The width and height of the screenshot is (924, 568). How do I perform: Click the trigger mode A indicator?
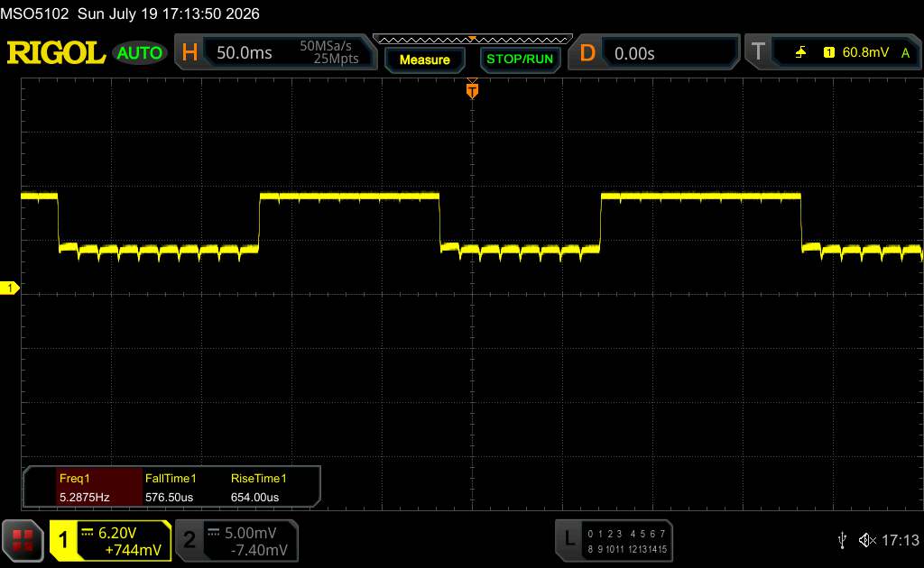905,53
